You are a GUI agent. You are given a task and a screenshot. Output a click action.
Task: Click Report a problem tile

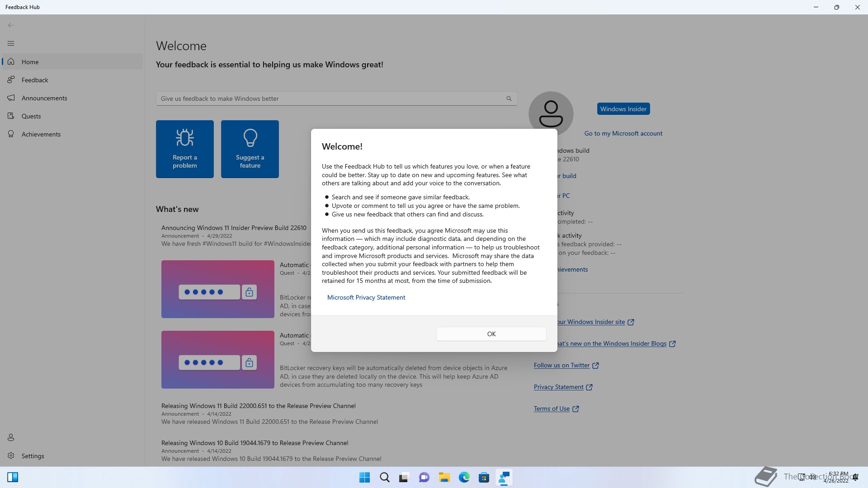pos(184,149)
